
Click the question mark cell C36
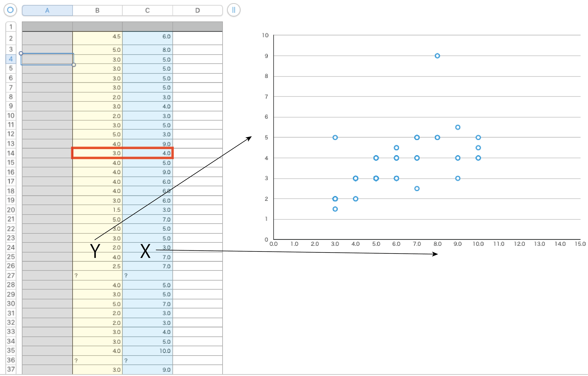[x=148, y=360]
